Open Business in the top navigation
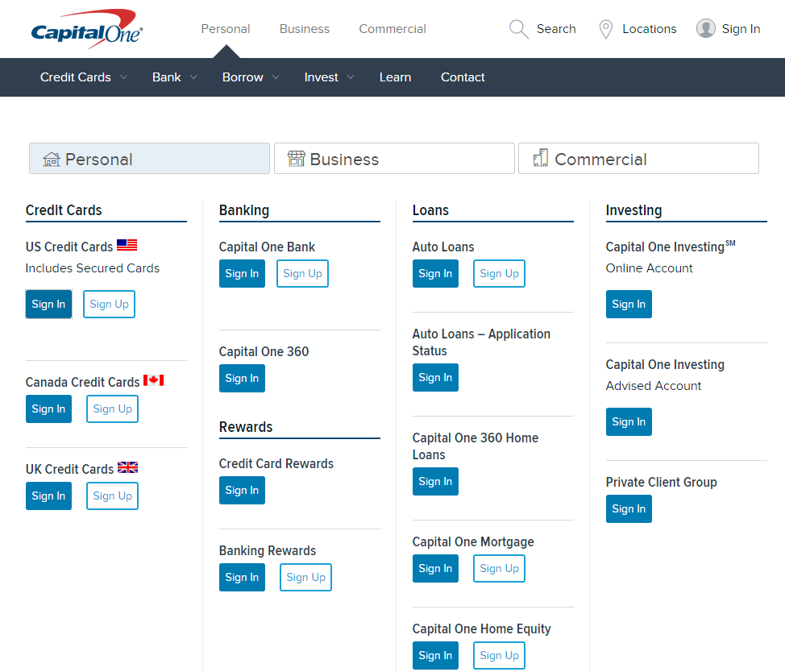This screenshot has width=785, height=672. (x=305, y=29)
